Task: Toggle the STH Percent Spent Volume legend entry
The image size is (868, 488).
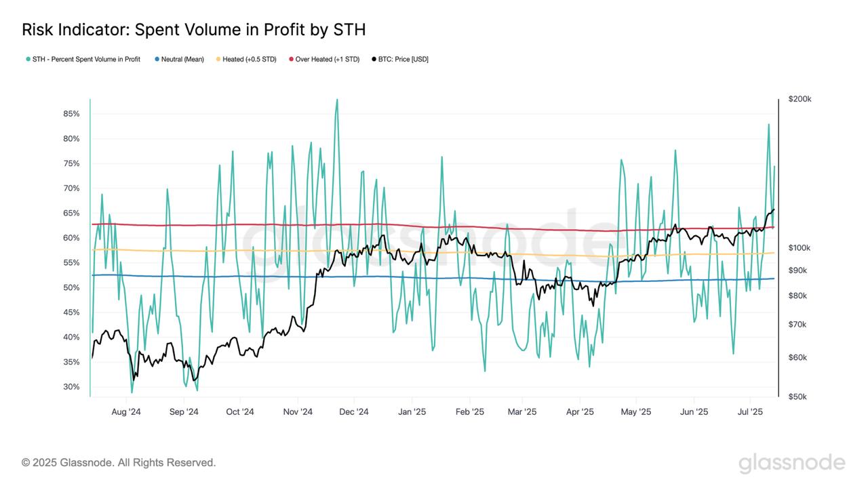Action: [88, 59]
